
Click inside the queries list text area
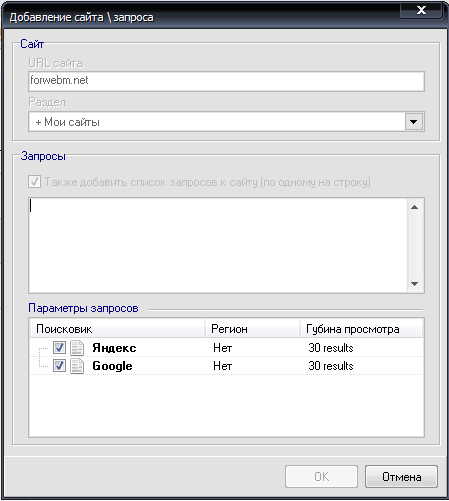tap(218, 245)
